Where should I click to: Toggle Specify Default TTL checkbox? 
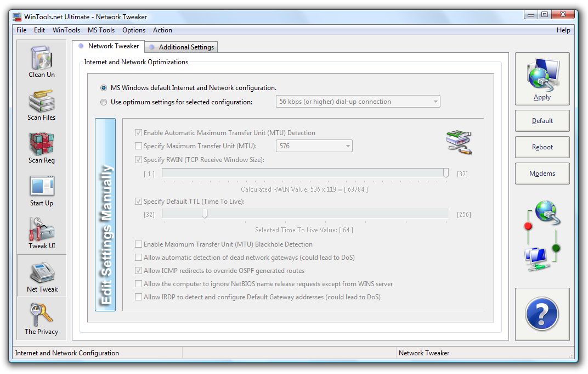tap(138, 201)
